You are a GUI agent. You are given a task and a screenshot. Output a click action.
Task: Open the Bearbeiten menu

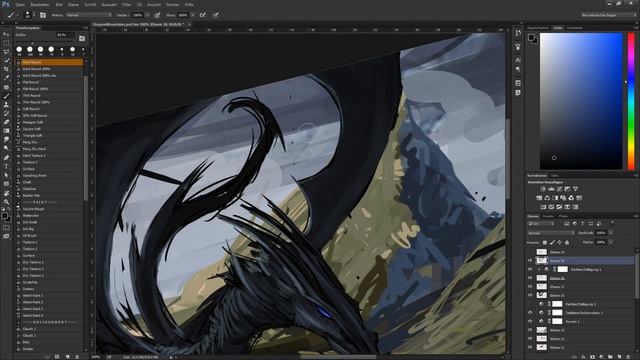click(x=40, y=4)
